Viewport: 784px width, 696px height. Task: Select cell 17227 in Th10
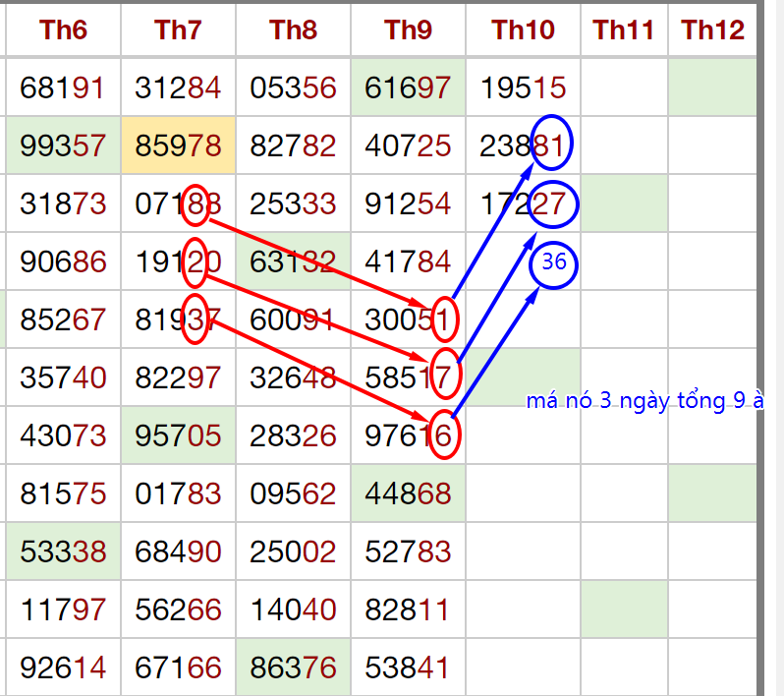[523, 203]
